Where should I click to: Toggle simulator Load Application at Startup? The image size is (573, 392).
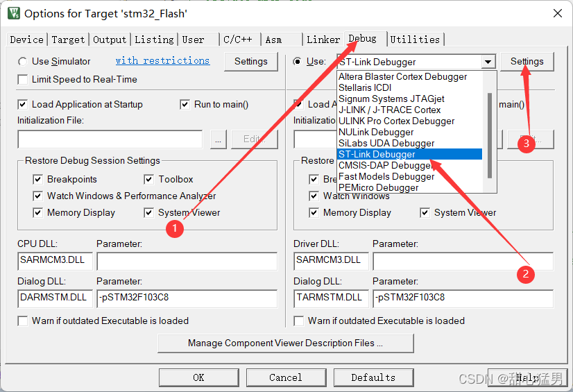pos(23,105)
